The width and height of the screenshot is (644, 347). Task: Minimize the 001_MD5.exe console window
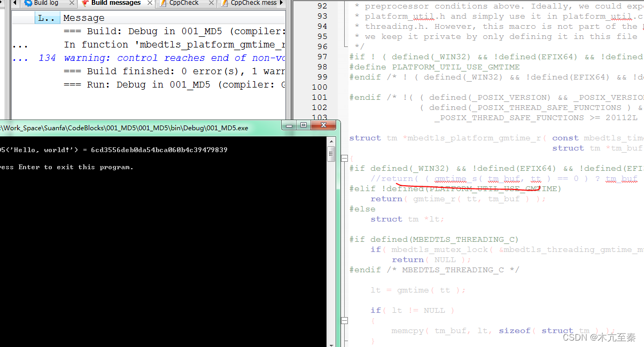289,125
